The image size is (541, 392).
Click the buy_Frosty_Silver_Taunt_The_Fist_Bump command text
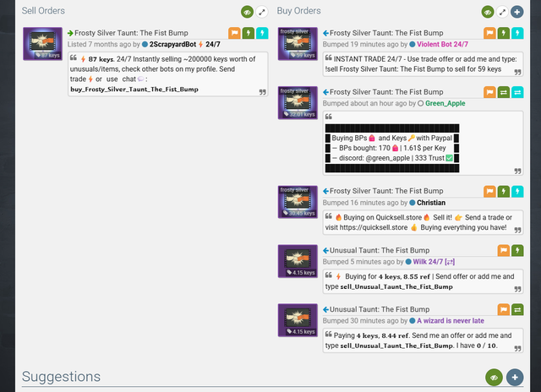pyautogui.click(x=134, y=90)
